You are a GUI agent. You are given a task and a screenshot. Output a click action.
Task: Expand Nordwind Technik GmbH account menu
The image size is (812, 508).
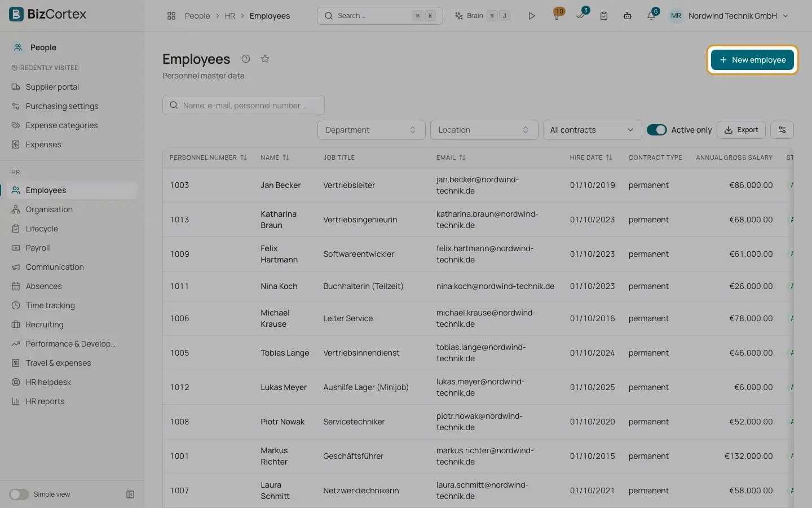coord(729,16)
